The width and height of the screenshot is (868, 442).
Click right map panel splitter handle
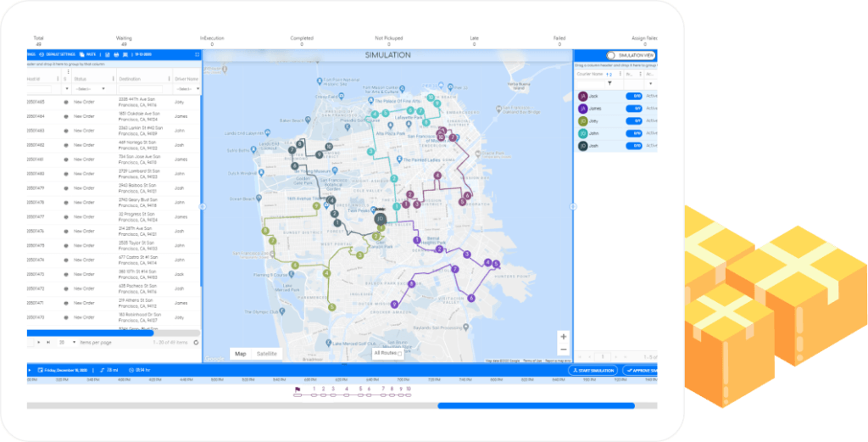point(573,207)
